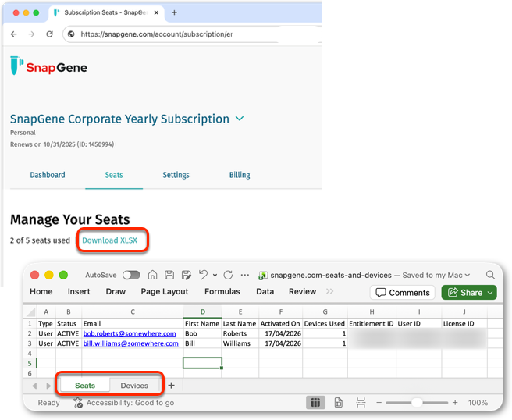
Task: Open new browser tab with plus
Action: click(x=174, y=12)
